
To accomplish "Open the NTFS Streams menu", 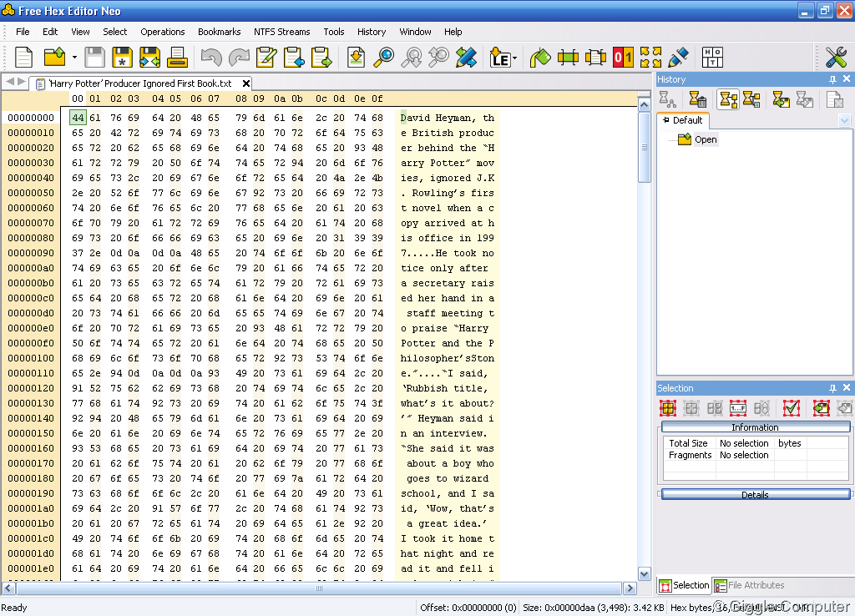I will (x=282, y=32).
